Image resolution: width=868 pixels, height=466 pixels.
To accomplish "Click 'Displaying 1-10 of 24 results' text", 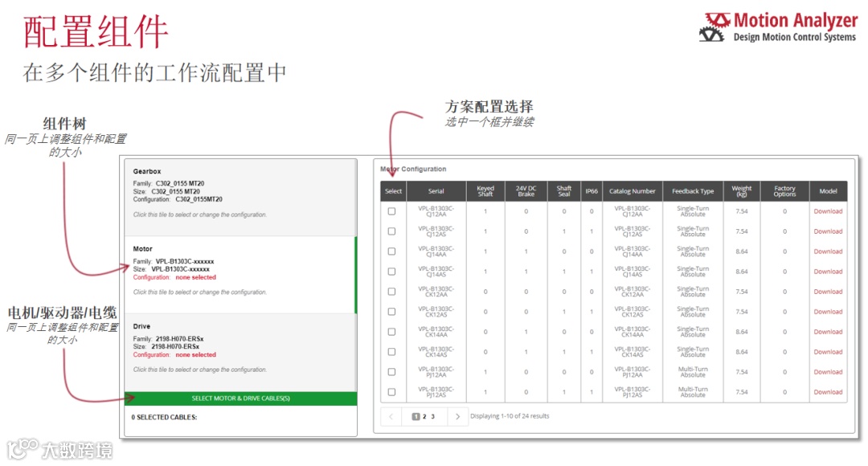I will 510,416.
